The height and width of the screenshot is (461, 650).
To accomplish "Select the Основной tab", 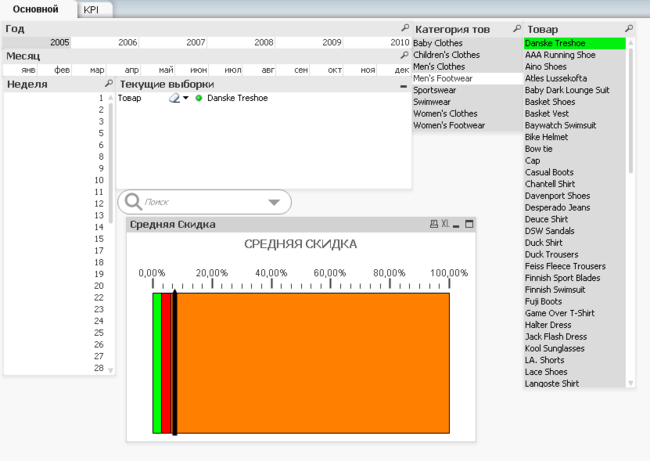I will pos(35,9).
